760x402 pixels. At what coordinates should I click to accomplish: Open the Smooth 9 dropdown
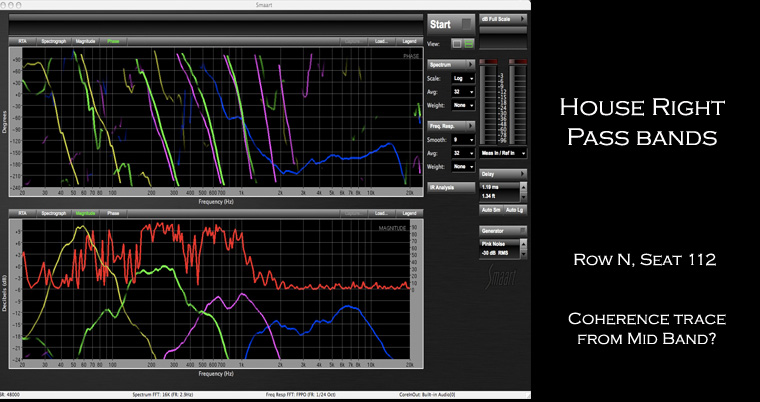point(463,140)
